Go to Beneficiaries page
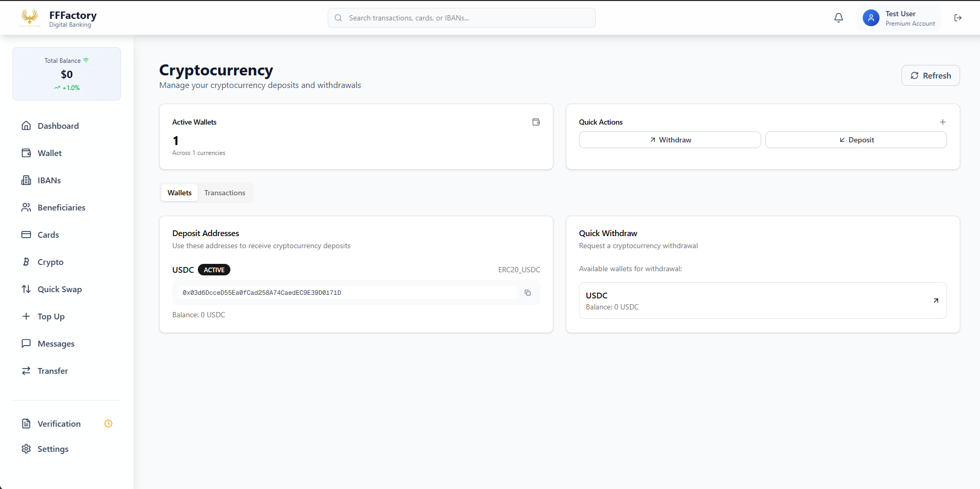The width and height of the screenshot is (980, 489). tap(61, 207)
